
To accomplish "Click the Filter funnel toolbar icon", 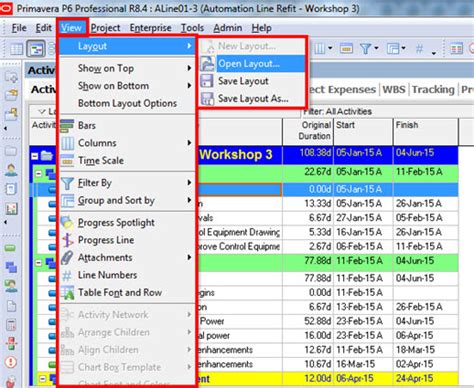I will (x=366, y=49).
